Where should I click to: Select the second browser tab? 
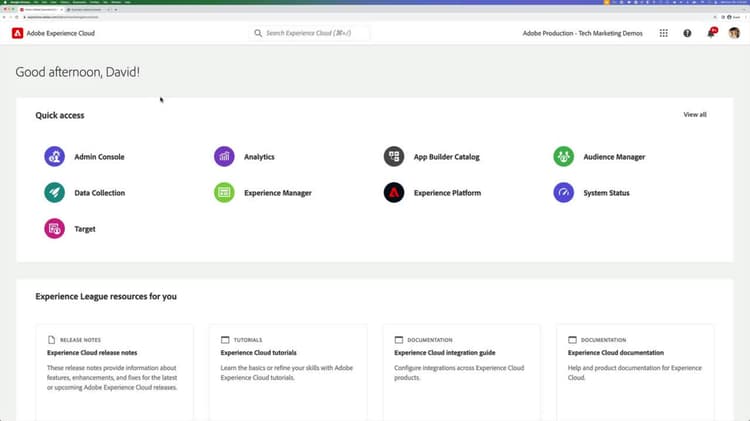point(87,9)
